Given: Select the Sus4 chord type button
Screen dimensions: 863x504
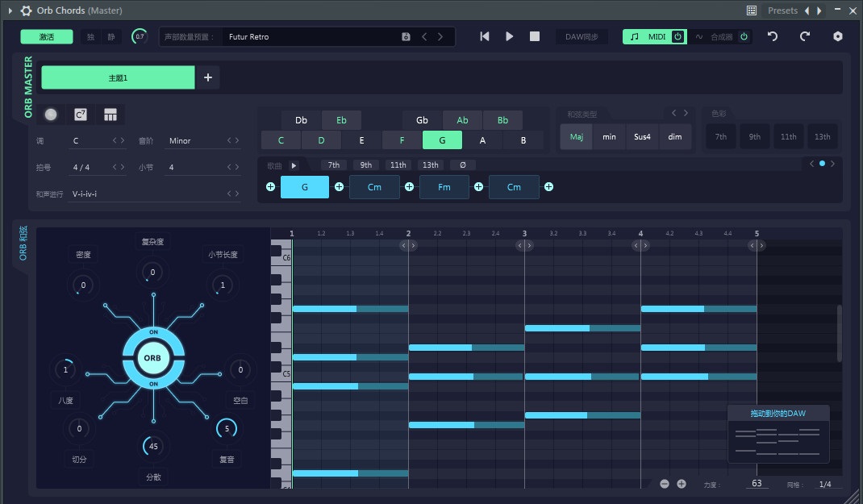Looking at the screenshot, I should [x=641, y=137].
